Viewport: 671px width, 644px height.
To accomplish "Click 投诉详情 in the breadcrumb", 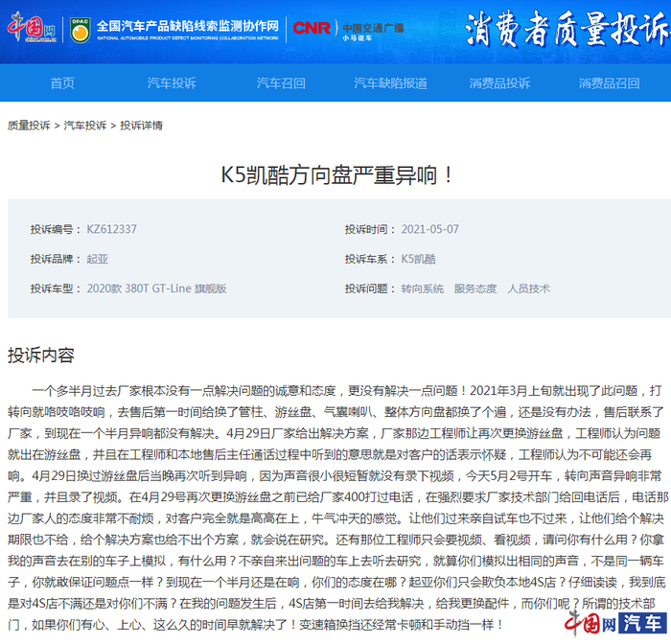I will click(141, 126).
